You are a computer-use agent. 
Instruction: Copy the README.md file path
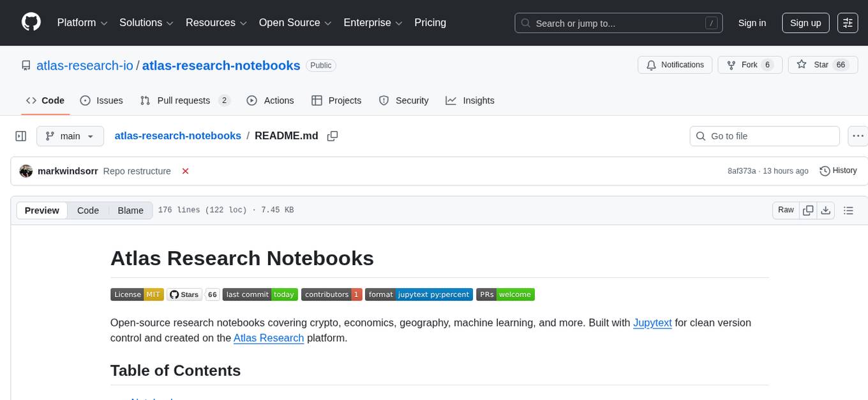click(332, 135)
